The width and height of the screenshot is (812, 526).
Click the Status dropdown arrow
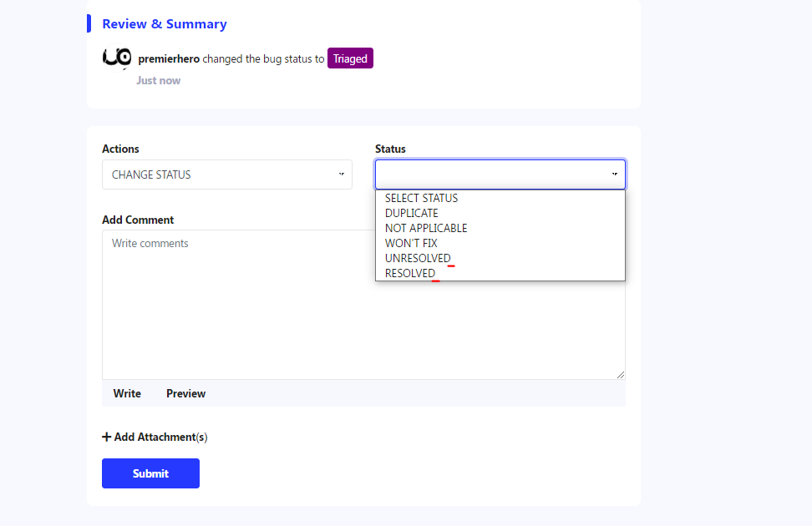(614, 174)
